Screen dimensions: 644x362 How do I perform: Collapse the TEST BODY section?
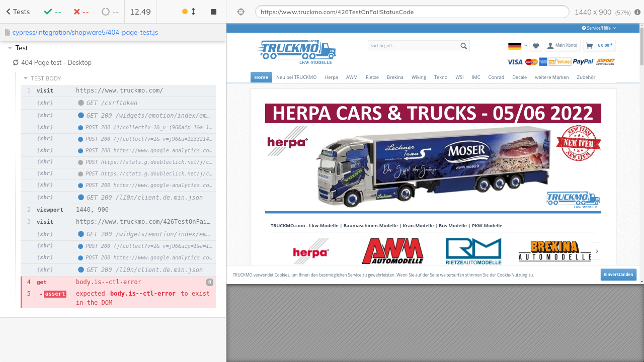point(26,78)
